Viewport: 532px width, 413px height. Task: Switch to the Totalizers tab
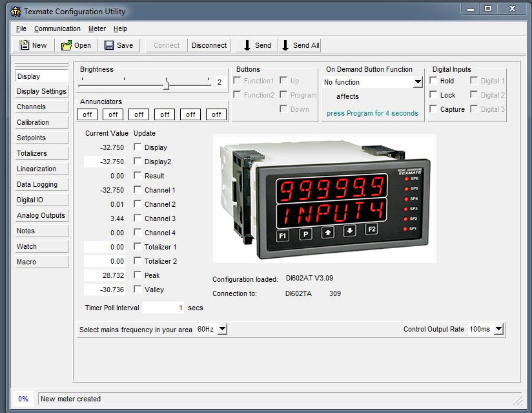[x=41, y=153]
